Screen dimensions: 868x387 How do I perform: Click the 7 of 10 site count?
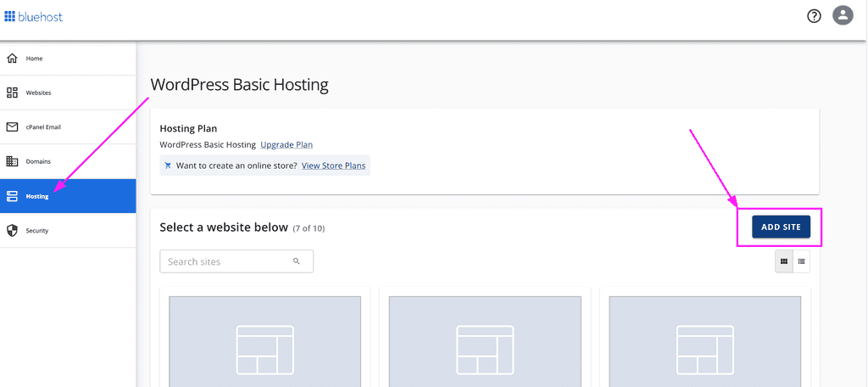point(309,228)
